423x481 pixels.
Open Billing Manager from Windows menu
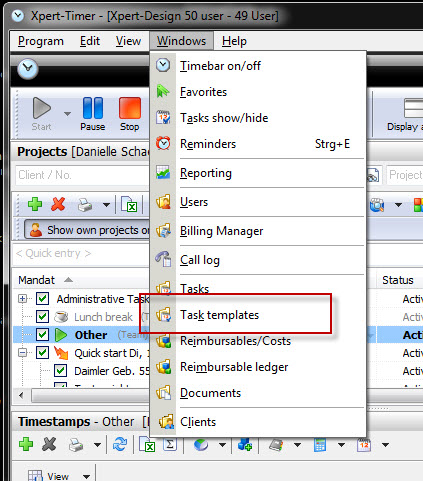[x=258, y=231]
